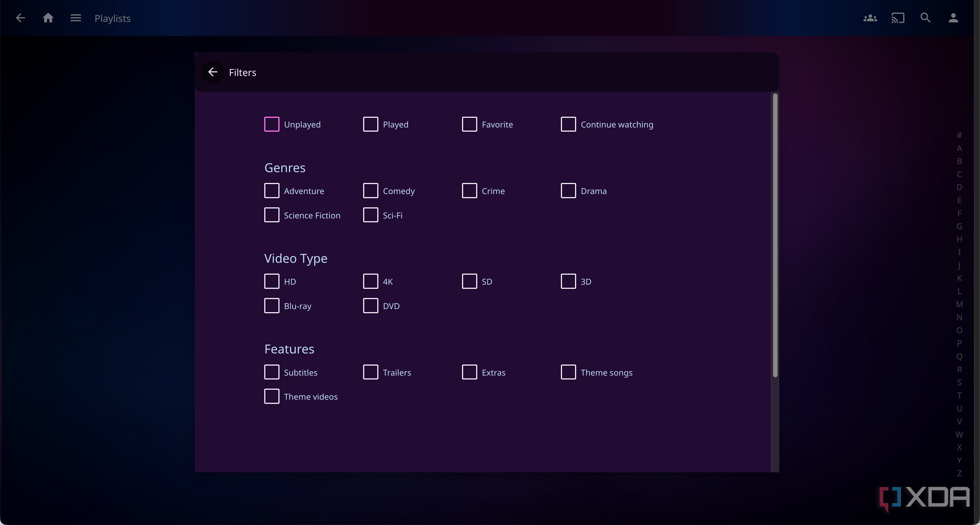The image size is (980, 525).
Task: Select the Comedy genre checkbox
Action: click(x=371, y=191)
